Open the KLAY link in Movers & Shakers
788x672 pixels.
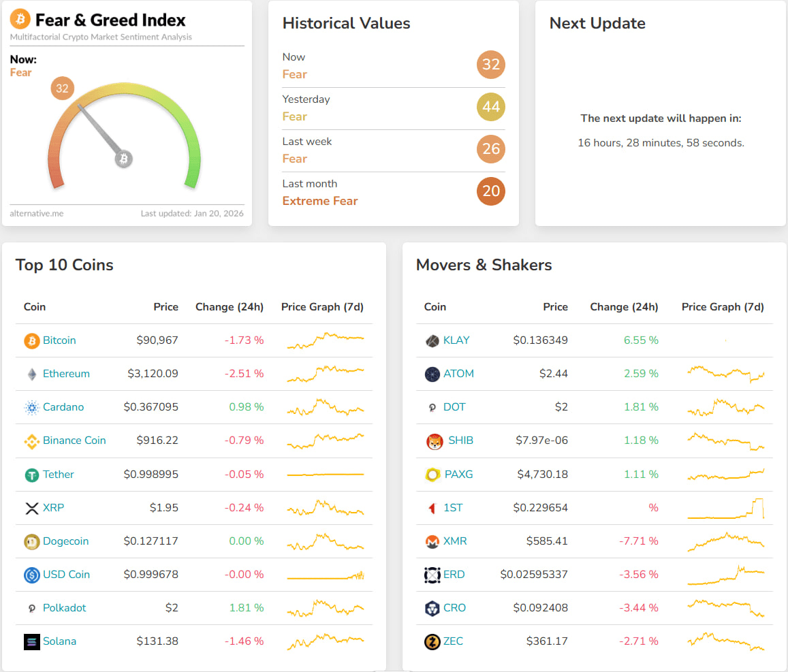pyautogui.click(x=456, y=340)
